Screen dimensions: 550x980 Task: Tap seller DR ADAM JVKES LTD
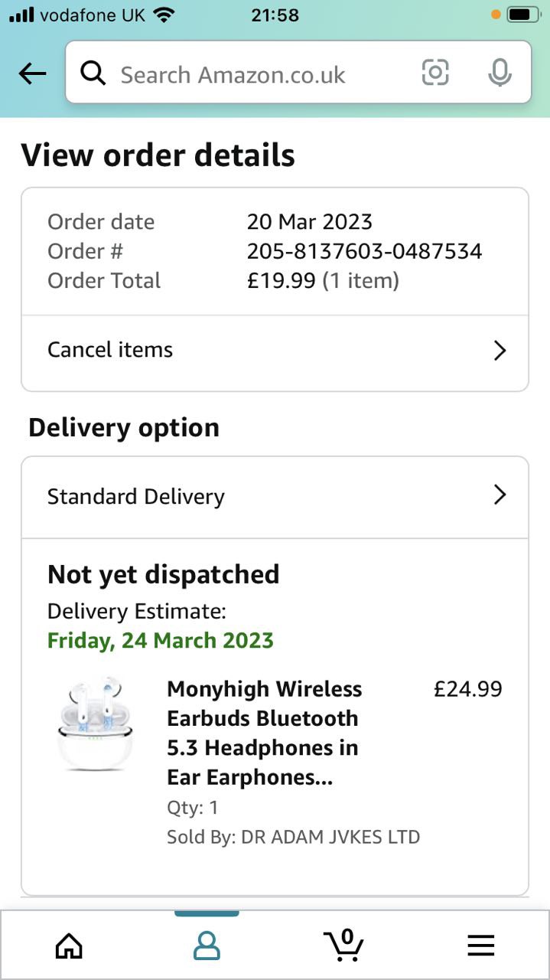[330, 837]
